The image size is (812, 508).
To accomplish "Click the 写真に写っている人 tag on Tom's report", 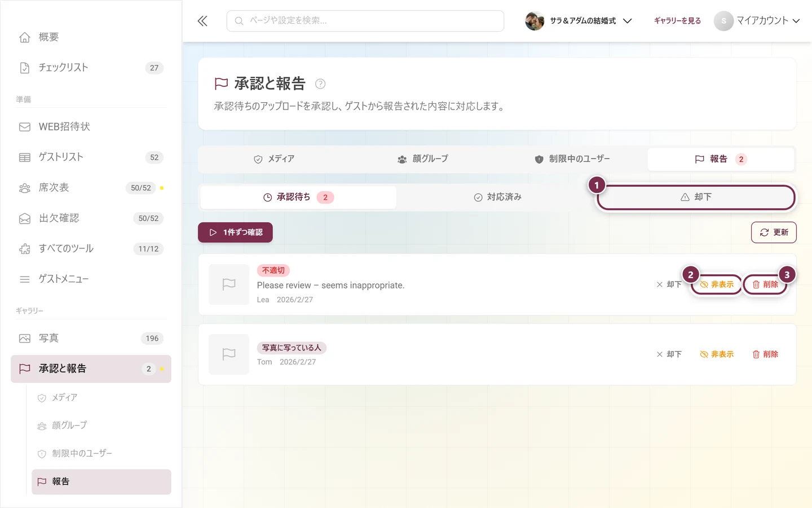I will point(292,348).
